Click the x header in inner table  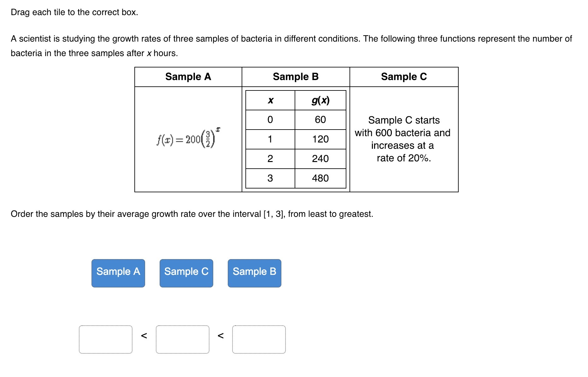270,100
